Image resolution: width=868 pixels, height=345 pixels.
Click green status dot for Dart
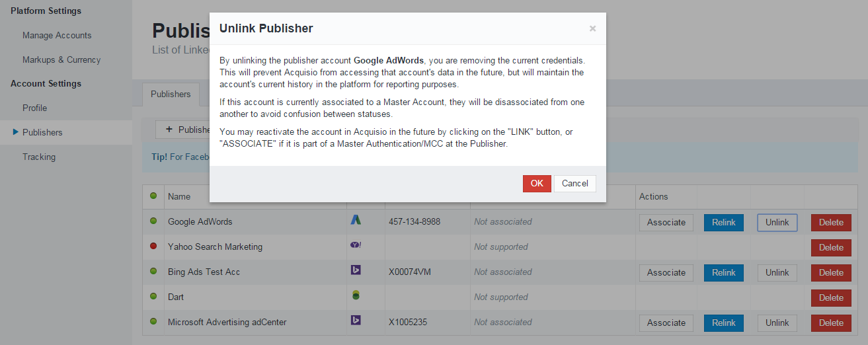click(153, 296)
